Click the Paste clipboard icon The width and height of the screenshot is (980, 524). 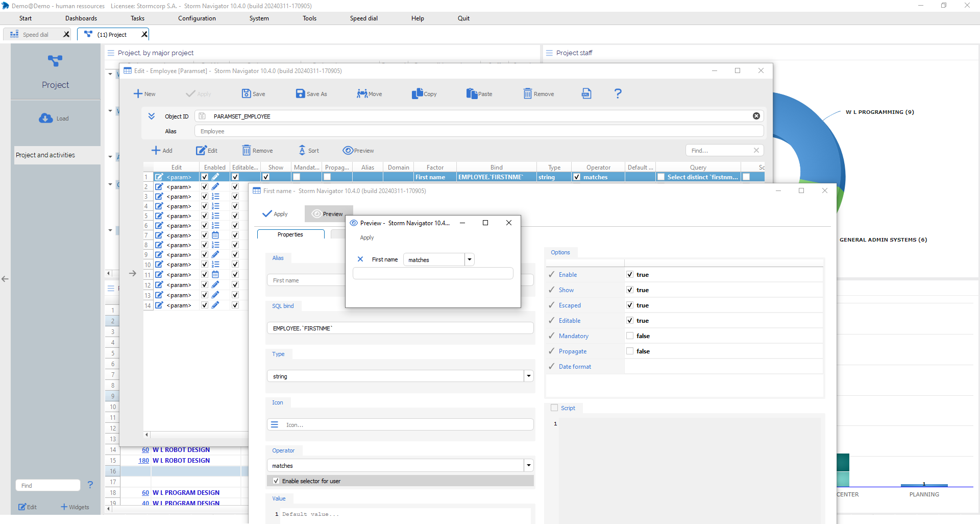(x=472, y=93)
